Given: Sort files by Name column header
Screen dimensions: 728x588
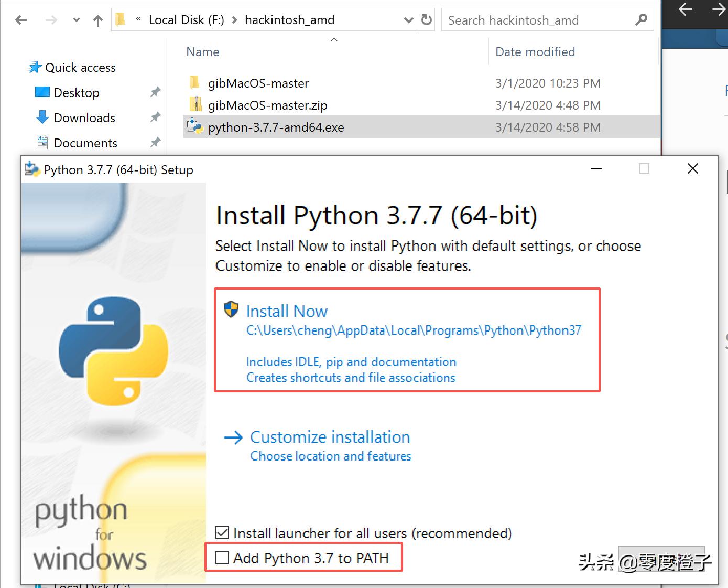Looking at the screenshot, I should (203, 52).
